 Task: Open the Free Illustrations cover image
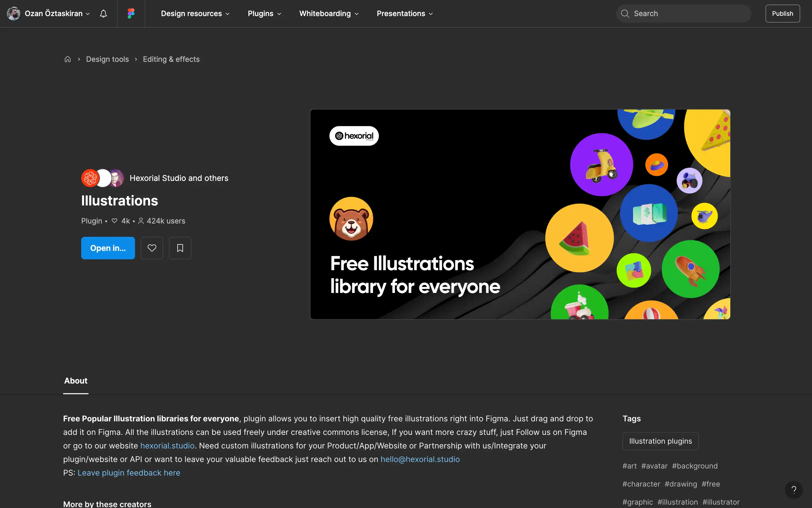(520, 214)
